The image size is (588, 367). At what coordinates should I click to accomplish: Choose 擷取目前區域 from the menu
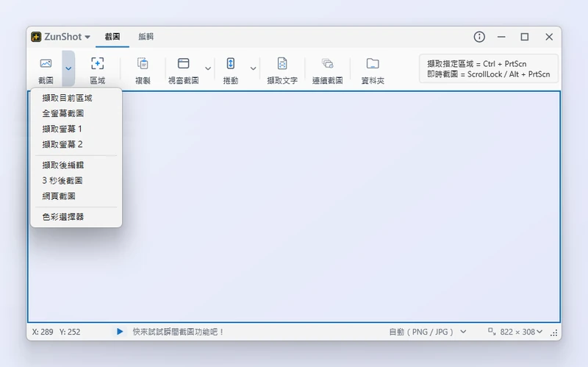click(x=76, y=98)
